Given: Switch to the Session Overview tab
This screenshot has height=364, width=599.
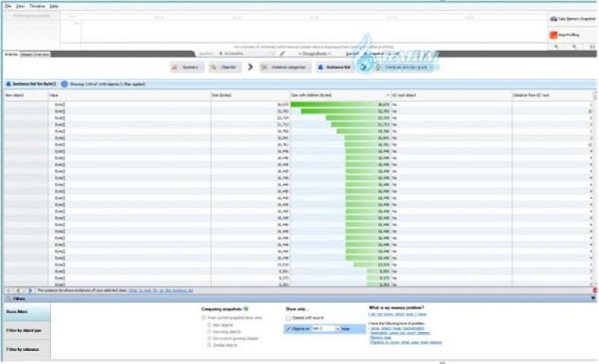Looking at the screenshot, I should click(34, 55).
